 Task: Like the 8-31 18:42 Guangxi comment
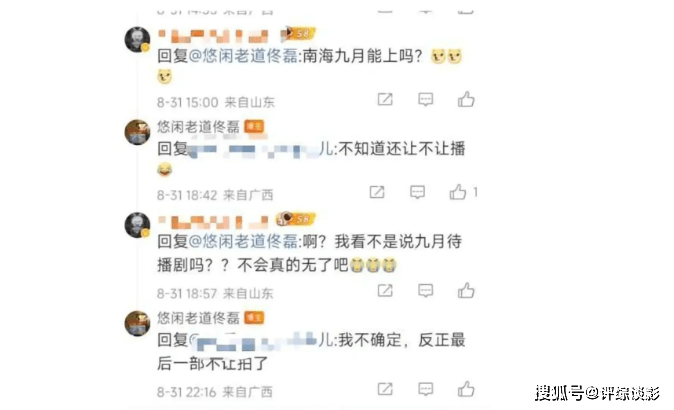pyautogui.click(x=458, y=192)
